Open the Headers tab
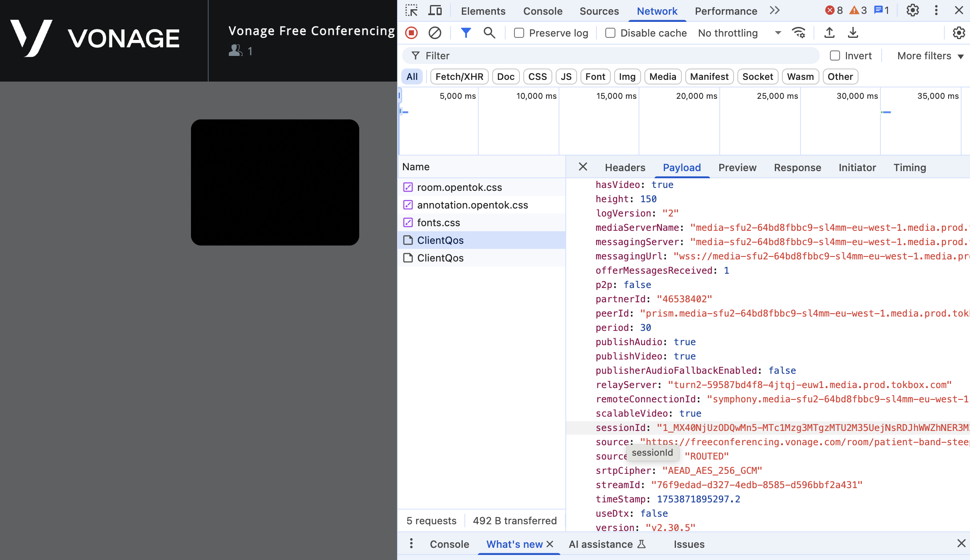Viewport: 970px width, 560px height. [625, 167]
